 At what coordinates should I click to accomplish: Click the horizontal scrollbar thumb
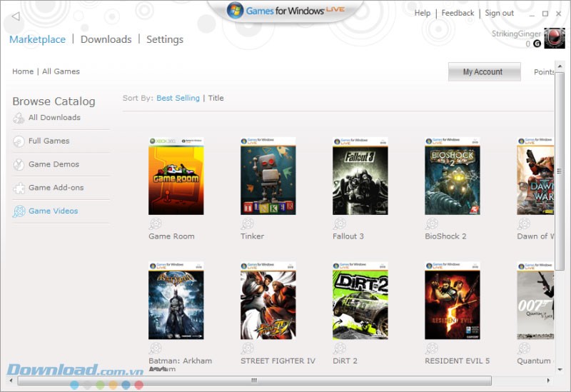click(254, 381)
